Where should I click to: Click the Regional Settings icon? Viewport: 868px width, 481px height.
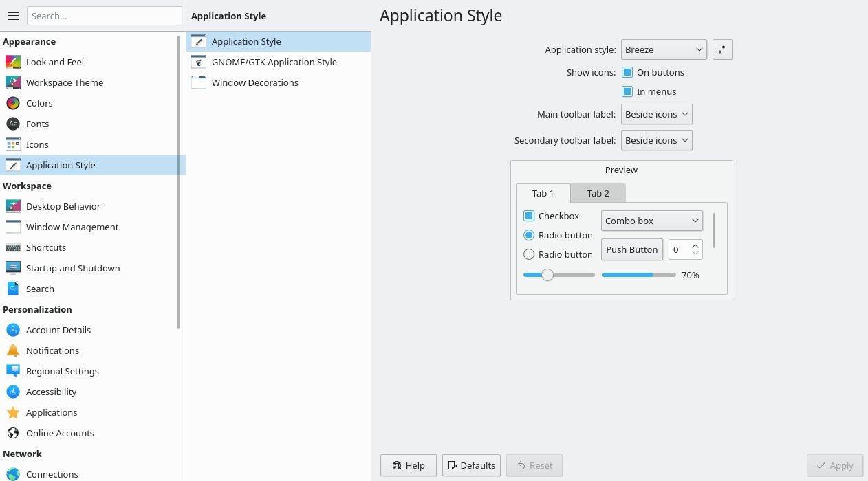(x=13, y=371)
